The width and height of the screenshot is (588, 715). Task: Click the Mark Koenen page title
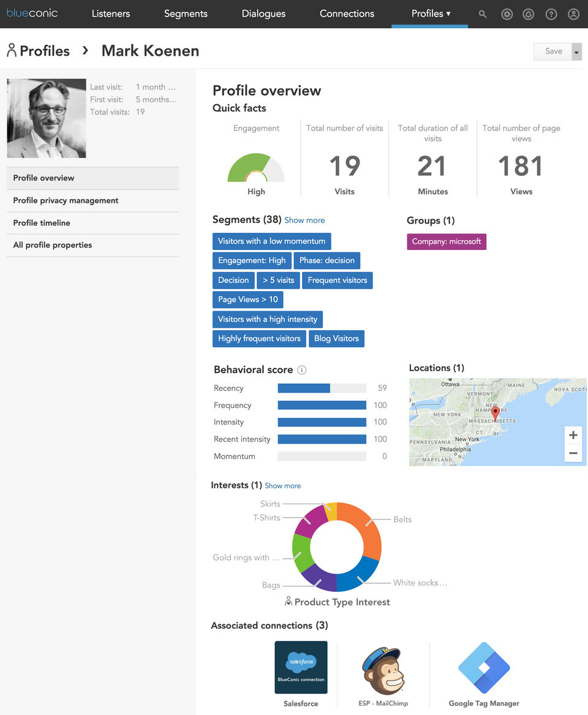150,51
